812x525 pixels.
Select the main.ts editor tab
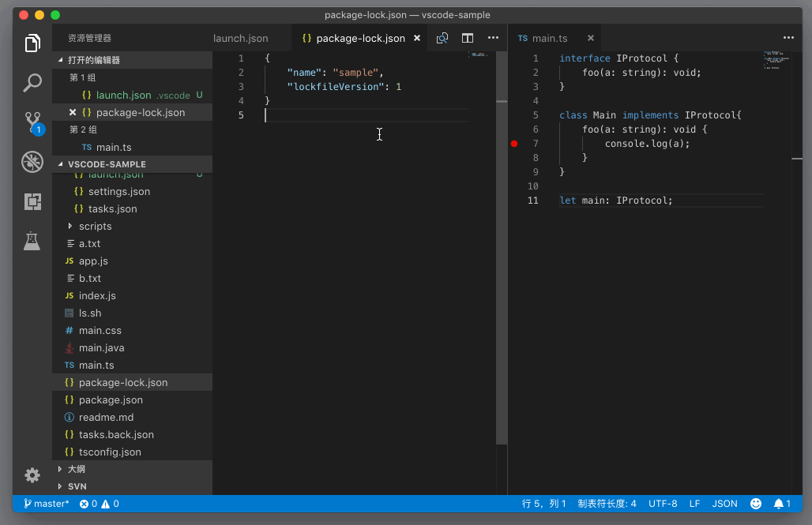coord(549,38)
